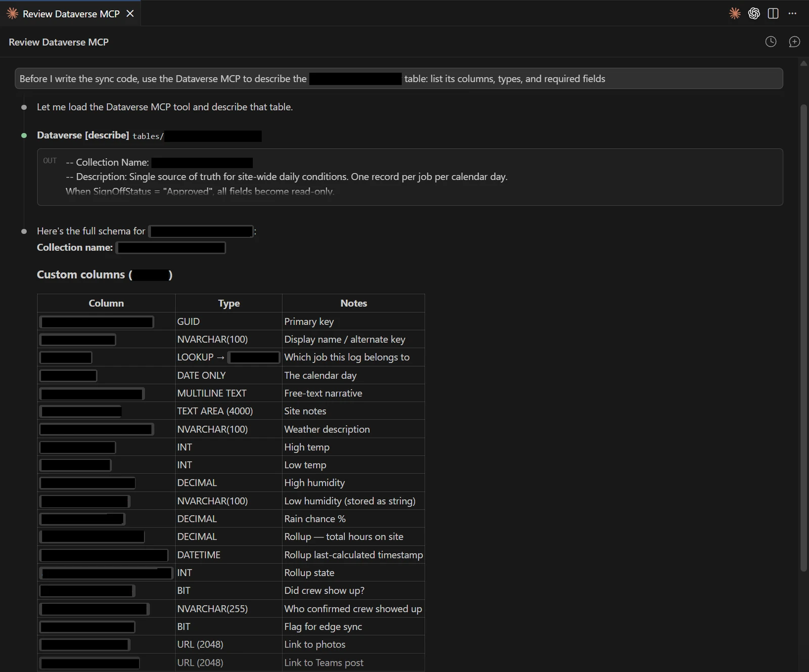Click the scroll up arrow at top right
Screen dimensions: 809x672
pyautogui.click(x=804, y=64)
